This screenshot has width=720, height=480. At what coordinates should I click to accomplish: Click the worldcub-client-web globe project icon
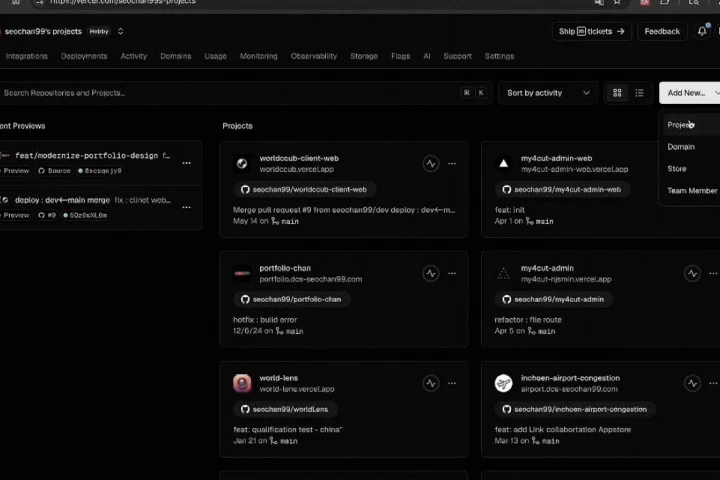coord(242,163)
